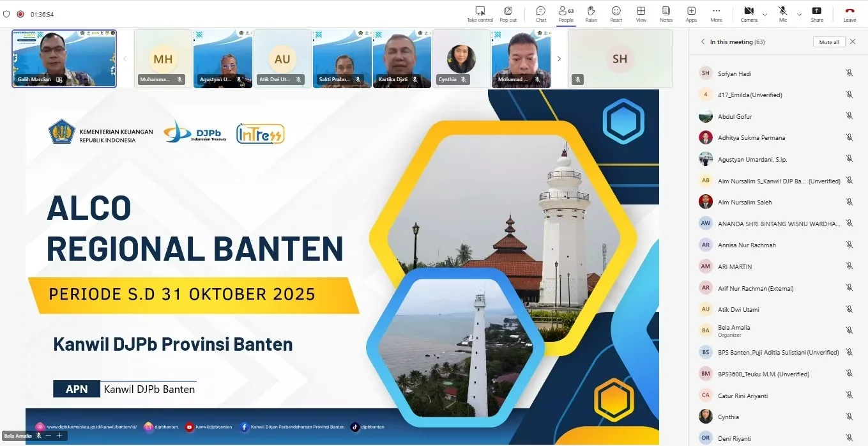Click the Raise hand icon
868x446 pixels.
[591, 11]
